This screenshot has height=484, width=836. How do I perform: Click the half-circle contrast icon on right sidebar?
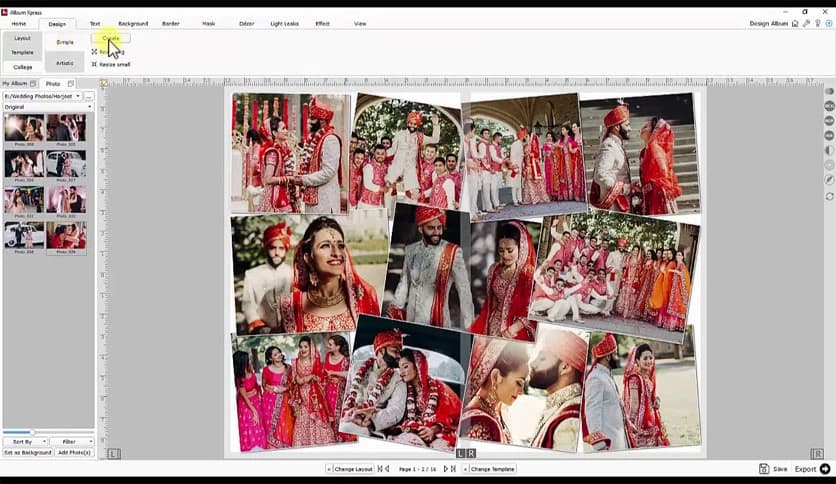tap(829, 150)
